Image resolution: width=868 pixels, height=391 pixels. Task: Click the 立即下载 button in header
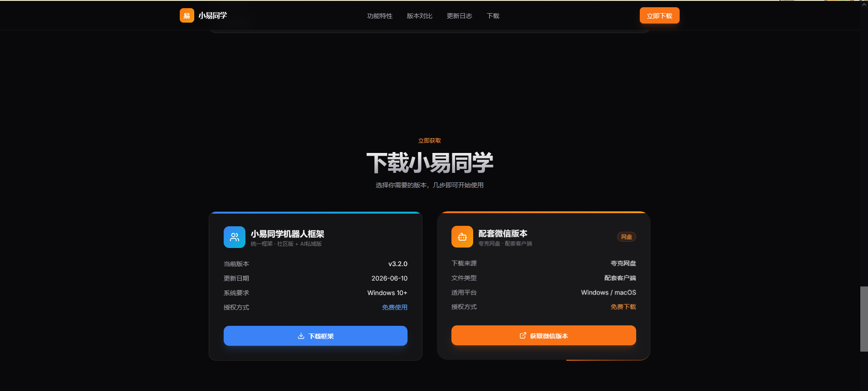659,15
